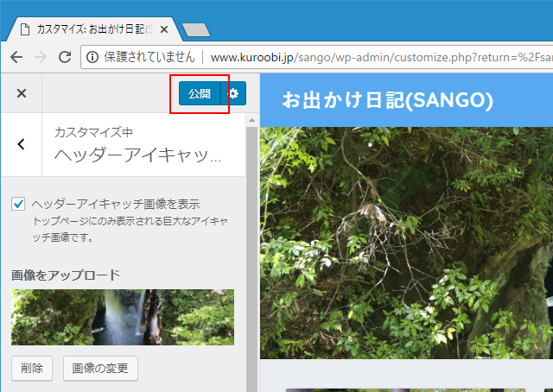
Task: Close the customizer with X icon
Action: [22, 93]
